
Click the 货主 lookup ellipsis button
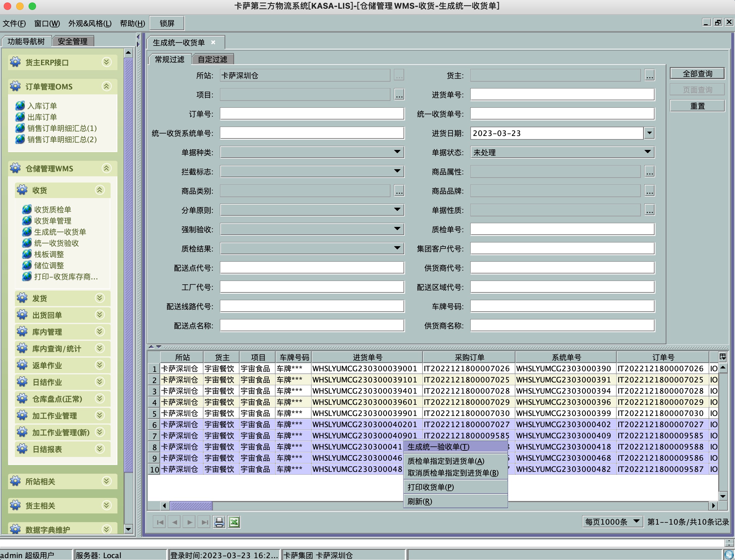[x=649, y=76]
